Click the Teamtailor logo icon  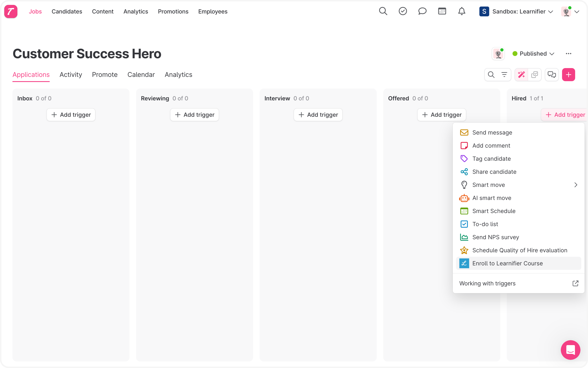(x=11, y=11)
